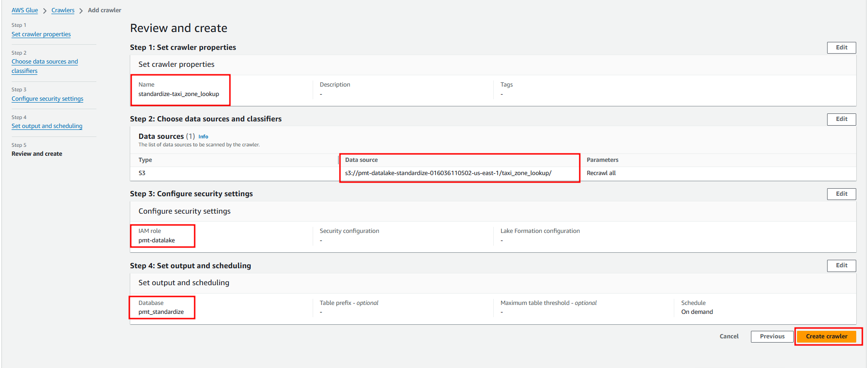Click the S3 data source path
This screenshot has height=368, width=868.
(448, 173)
